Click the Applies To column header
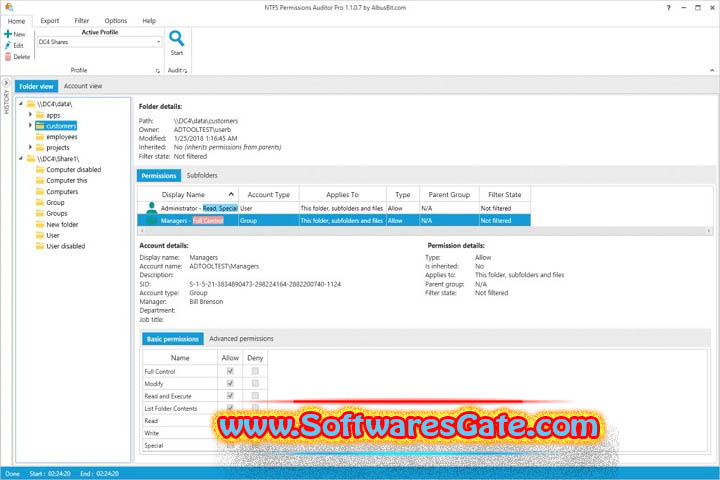Image resolution: width=720 pixels, height=480 pixels. (x=343, y=195)
